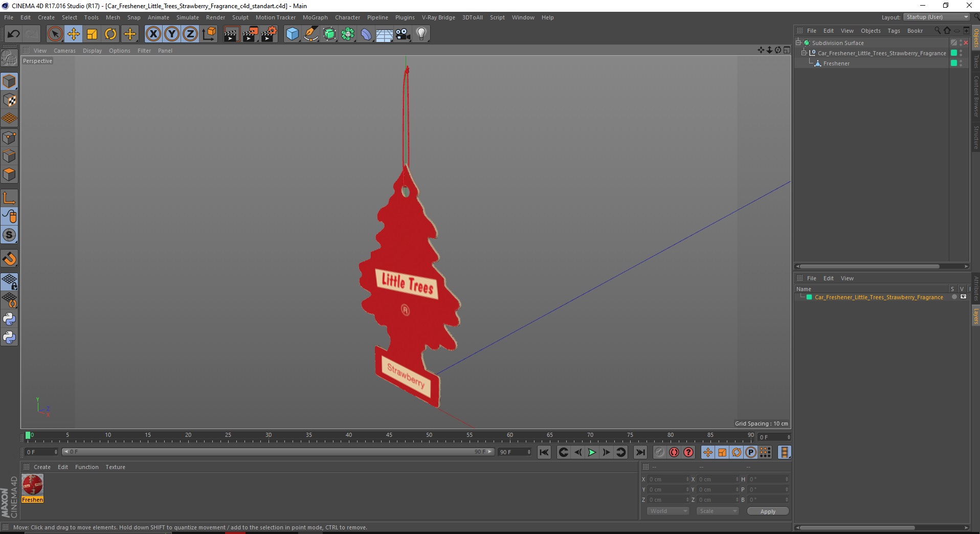Select the Points mode icon
Viewport: 980px width, 534px height.
click(x=9, y=138)
